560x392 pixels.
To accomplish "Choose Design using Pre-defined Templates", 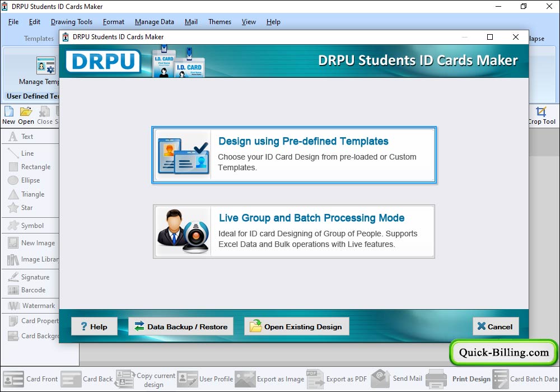I will pos(294,155).
